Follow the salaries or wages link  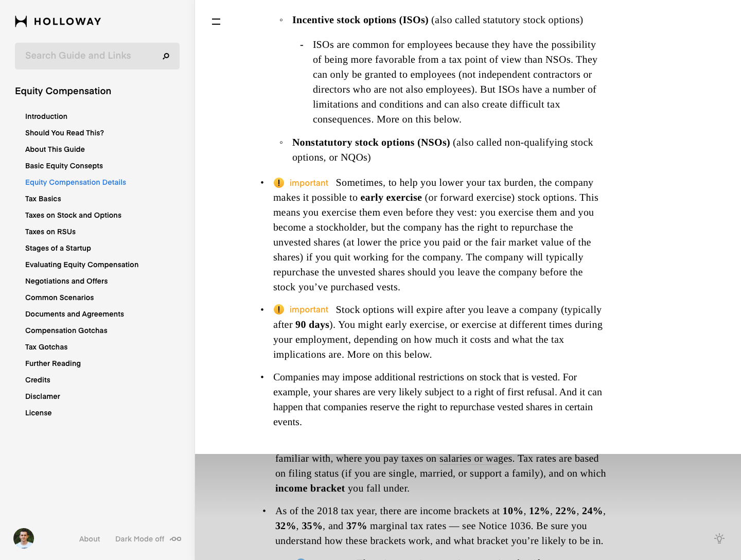475,459
